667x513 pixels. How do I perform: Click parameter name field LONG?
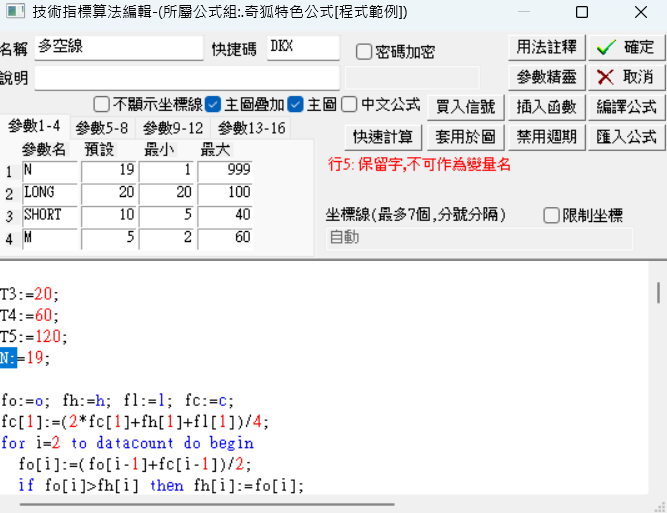pyautogui.click(x=50, y=192)
